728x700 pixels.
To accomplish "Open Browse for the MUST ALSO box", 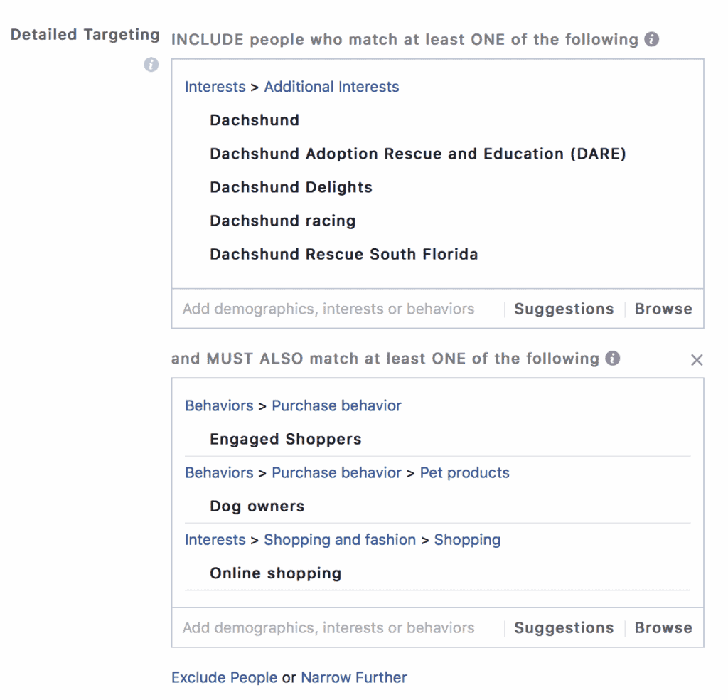I will pyautogui.click(x=663, y=627).
